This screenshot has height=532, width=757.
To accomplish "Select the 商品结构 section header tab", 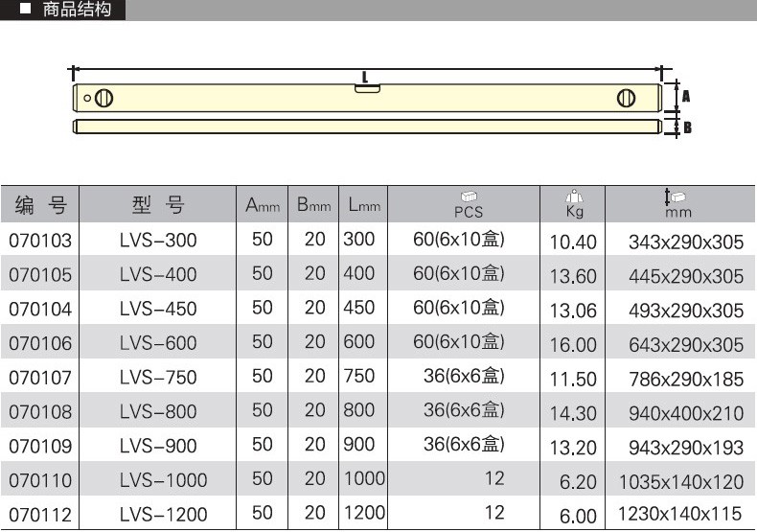I will 63,11.
